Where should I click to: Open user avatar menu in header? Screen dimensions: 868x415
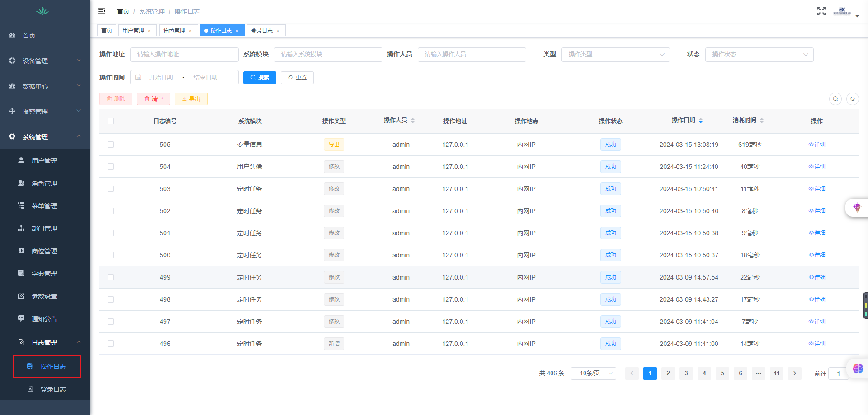(845, 11)
